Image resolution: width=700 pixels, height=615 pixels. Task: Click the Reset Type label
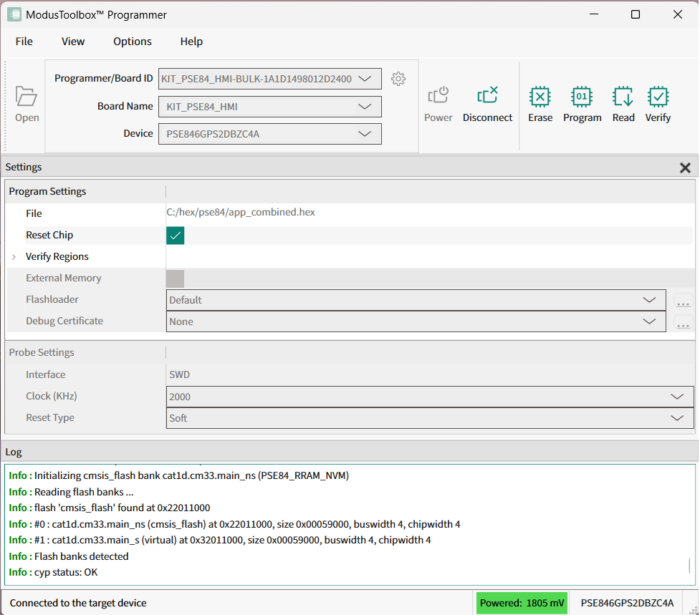tap(50, 418)
